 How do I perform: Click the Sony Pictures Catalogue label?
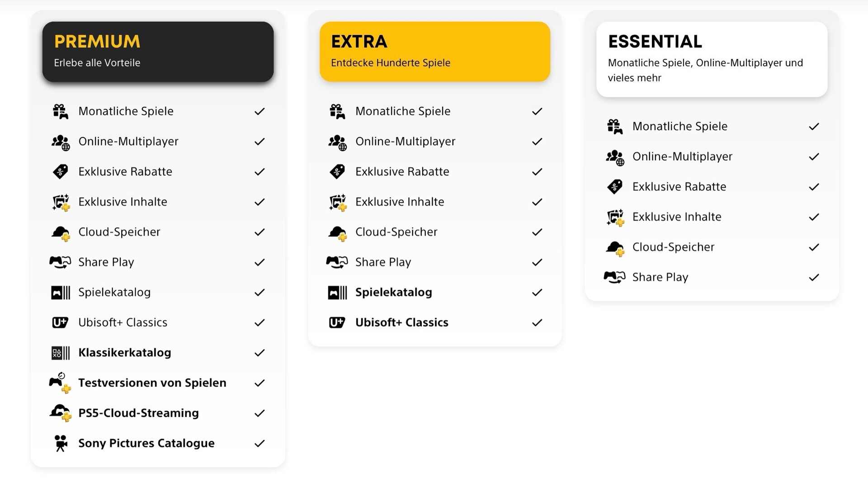click(x=146, y=444)
